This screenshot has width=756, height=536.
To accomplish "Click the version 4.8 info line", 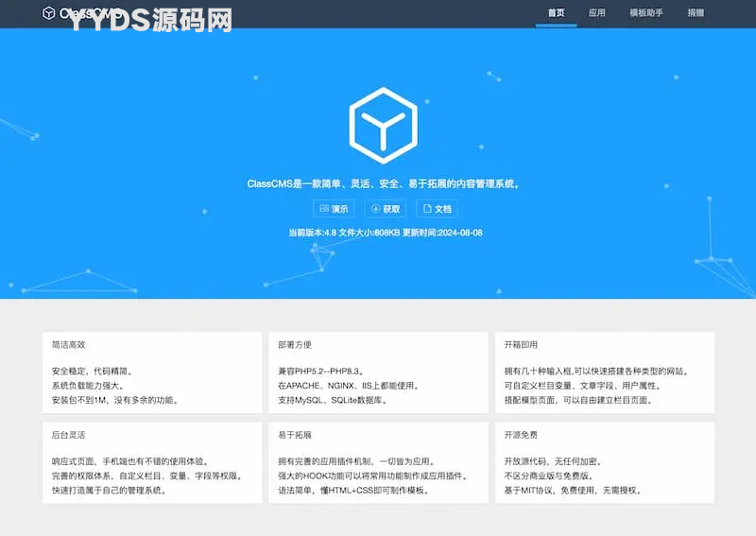I will [x=386, y=233].
